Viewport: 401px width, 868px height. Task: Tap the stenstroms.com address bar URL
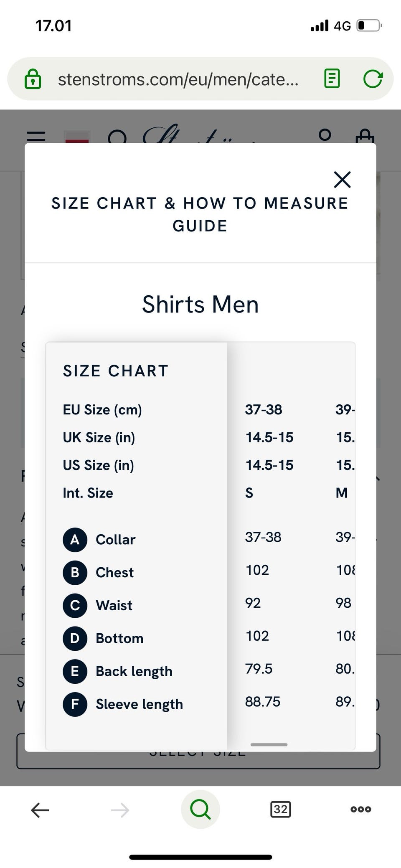click(x=178, y=79)
